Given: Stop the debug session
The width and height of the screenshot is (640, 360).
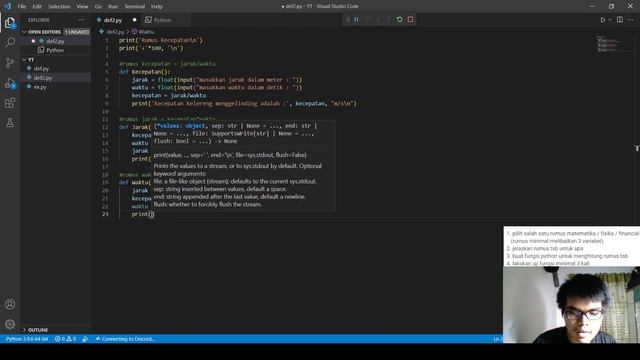Looking at the screenshot, I should click(x=410, y=20).
